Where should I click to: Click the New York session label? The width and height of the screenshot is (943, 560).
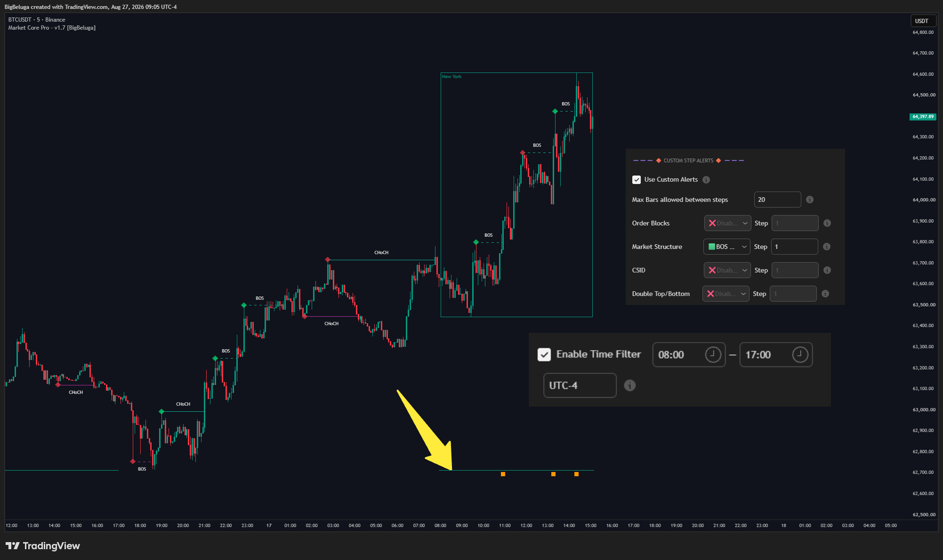(451, 77)
